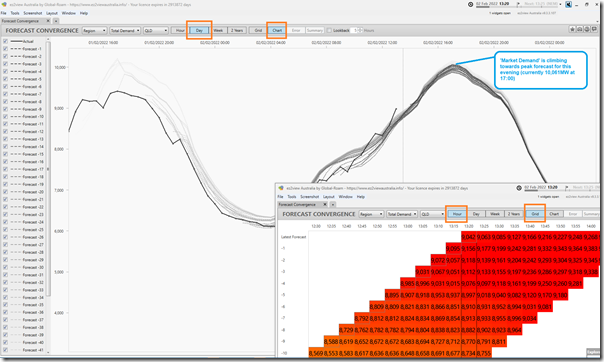Click the headset support icon in widget toolbar
Viewport: 604px width, 362px height.
[579, 29]
